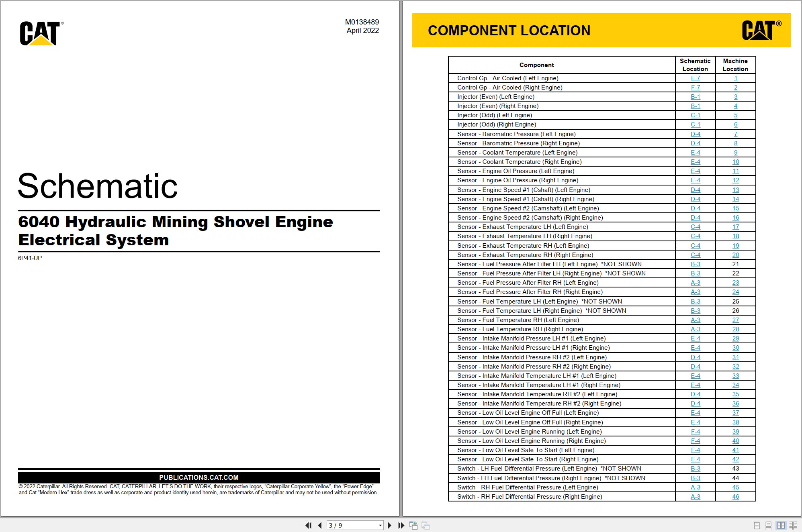802x532 pixels.
Task: Switch to continuous page view
Action: tap(768, 525)
